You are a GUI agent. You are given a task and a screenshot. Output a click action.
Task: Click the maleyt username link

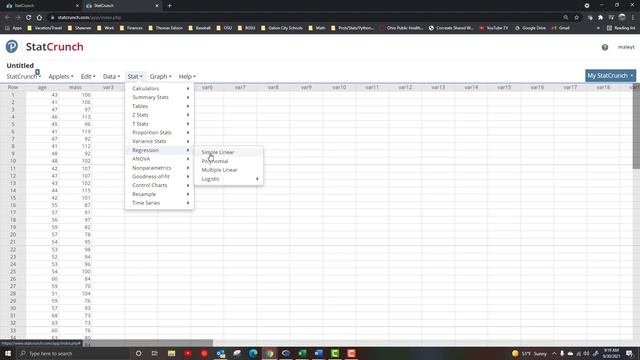[x=626, y=47]
